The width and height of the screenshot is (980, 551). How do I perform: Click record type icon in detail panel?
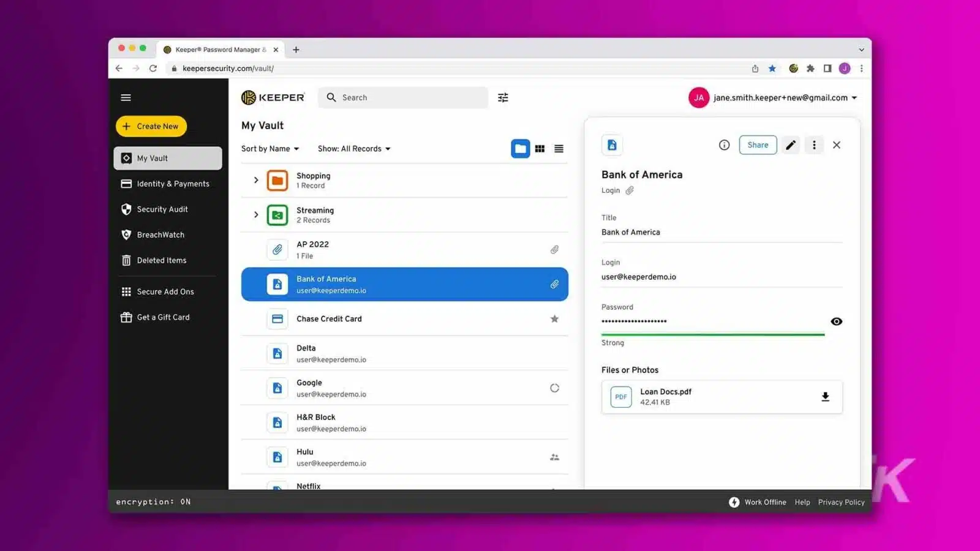click(x=612, y=145)
